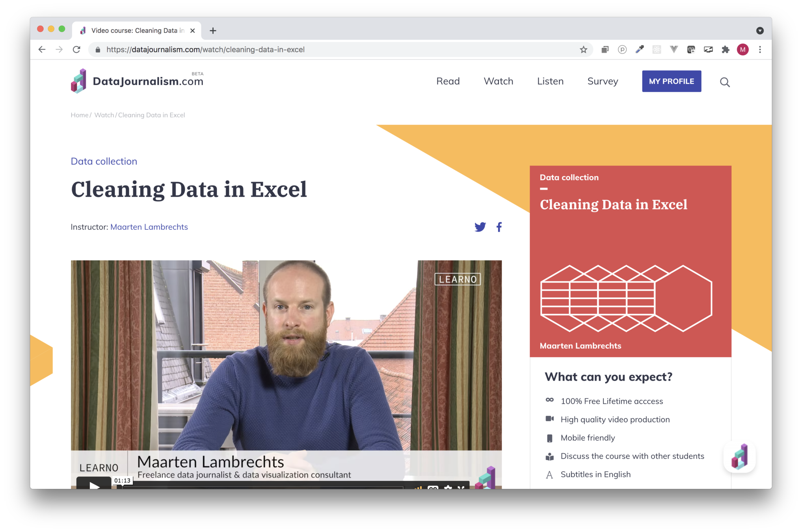Expand the tab search dropdown arrow
Image resolution: width=802 pixels, height=532 pixels.
coord(760,31)
